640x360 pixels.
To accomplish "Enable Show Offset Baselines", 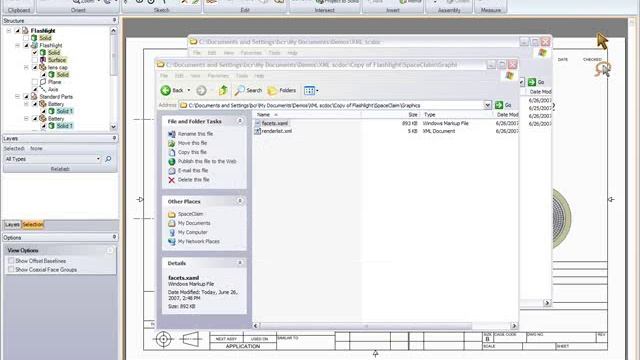I will pos(11,260).
